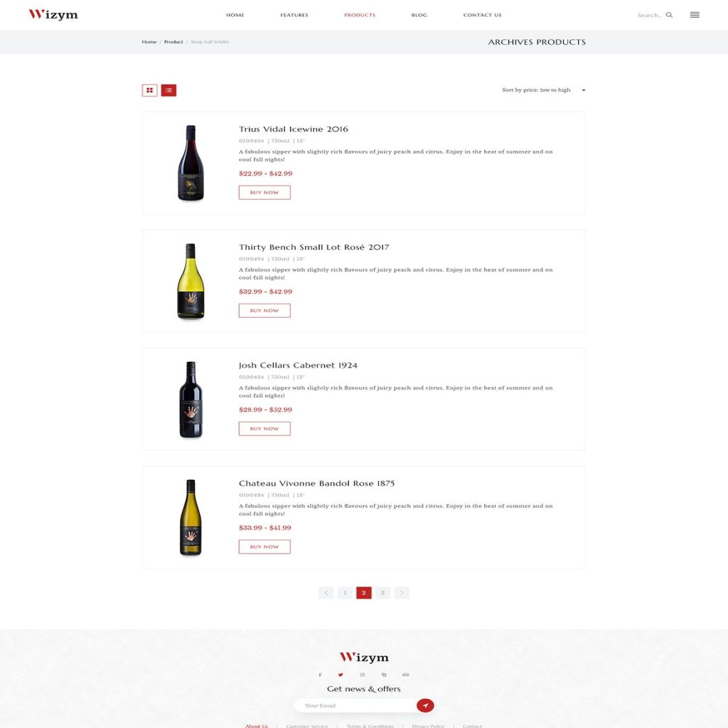
Task: Open the Products menu item
Action: (x=359, y=15)
